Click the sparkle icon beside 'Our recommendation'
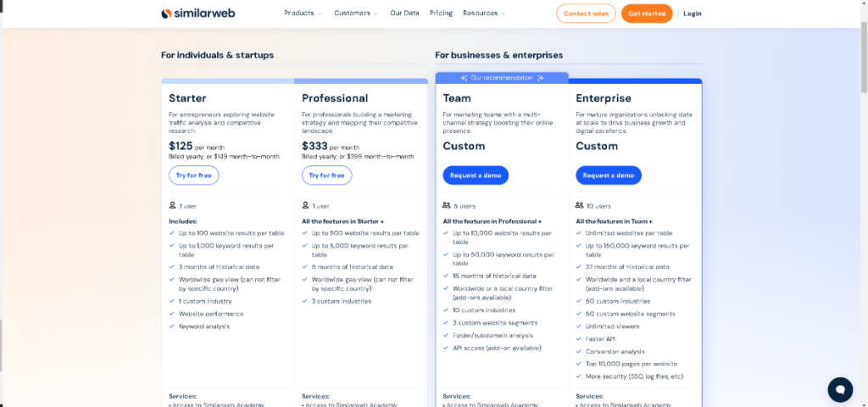The height and width of the screenshot is (407, 868). 464,77
